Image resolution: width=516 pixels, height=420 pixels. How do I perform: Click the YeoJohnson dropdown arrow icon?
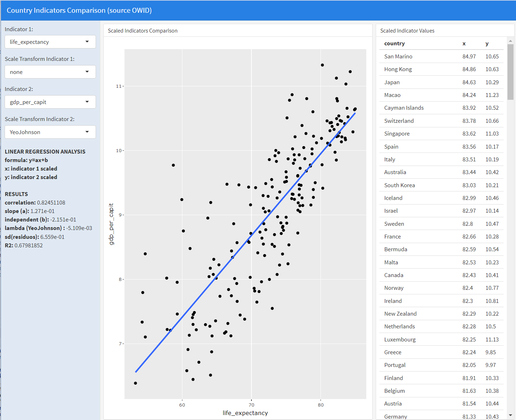tap(87, 132)
